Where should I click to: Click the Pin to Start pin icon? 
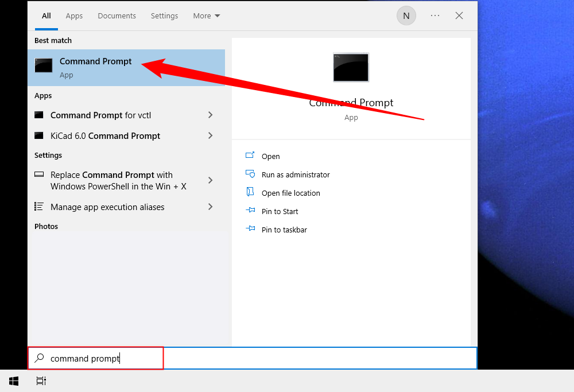(250, 211)
